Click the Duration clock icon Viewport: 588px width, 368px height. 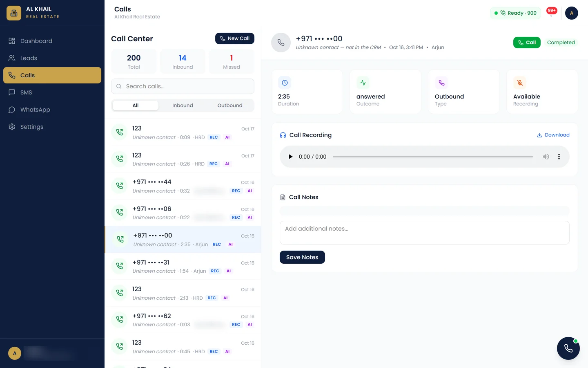tap(285, 83)
